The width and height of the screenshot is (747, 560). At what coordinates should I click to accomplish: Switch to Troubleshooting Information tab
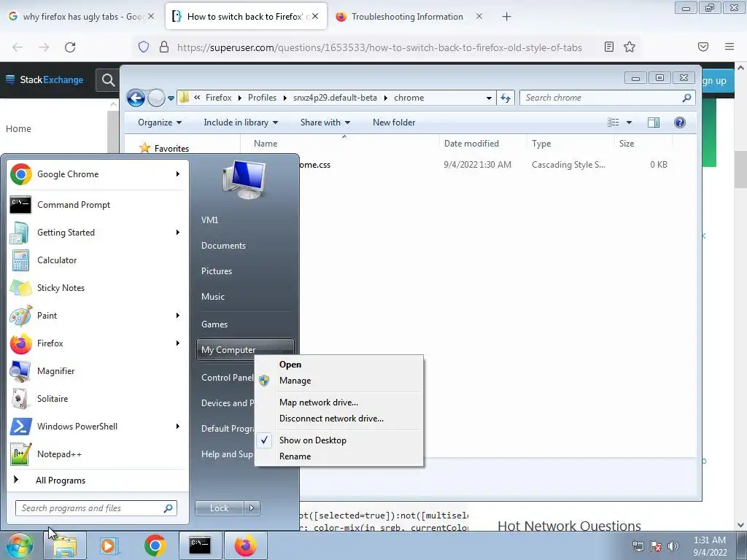[407, 17]
